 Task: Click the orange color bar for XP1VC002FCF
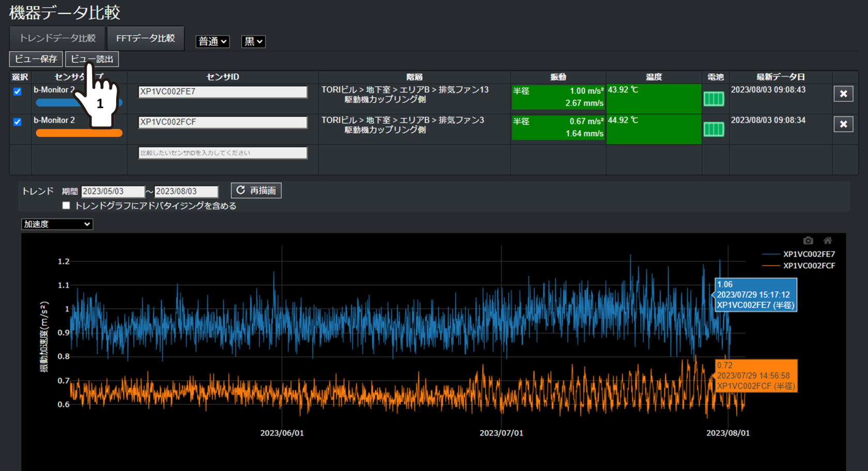point(79,133)
